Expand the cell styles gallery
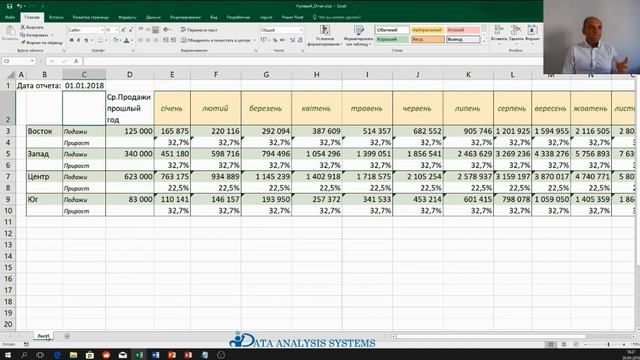This screenshot has width=640, height=360. pos(484,41)
